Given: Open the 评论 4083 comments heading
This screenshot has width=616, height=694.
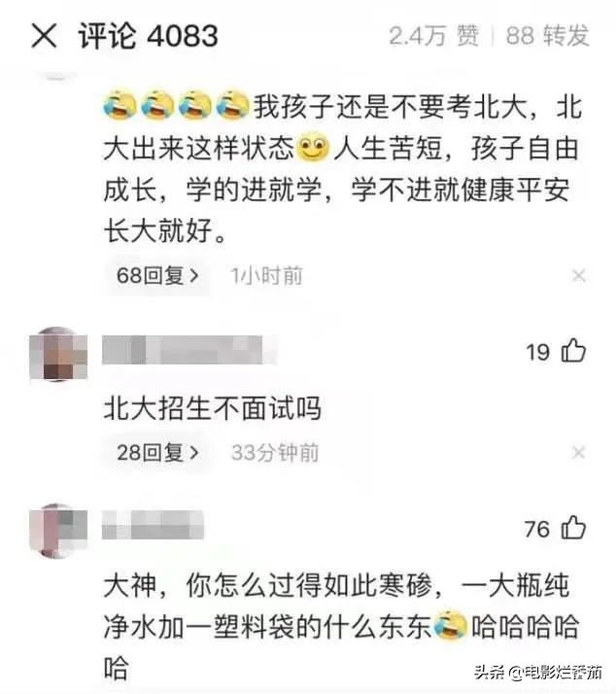Looking at the screenshot, I should 149,35.
